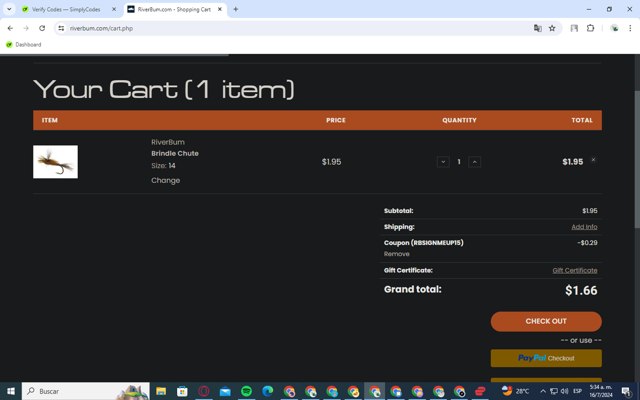The image size is (640, 400).
Task: Click the $1.66 grand total amount
Action: (x=581, y=290)
